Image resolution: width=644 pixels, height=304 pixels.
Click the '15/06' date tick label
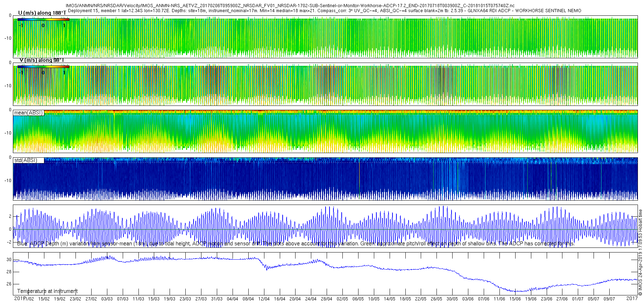[x=515, y=299]
